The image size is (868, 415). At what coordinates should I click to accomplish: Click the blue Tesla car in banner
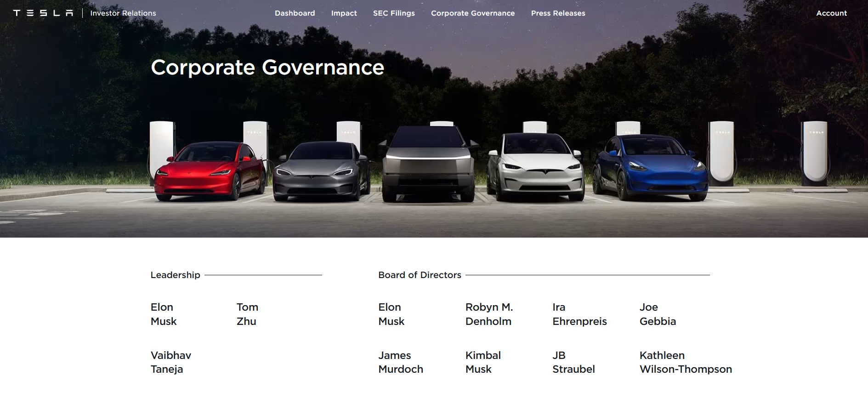click(x=650, y=168)
